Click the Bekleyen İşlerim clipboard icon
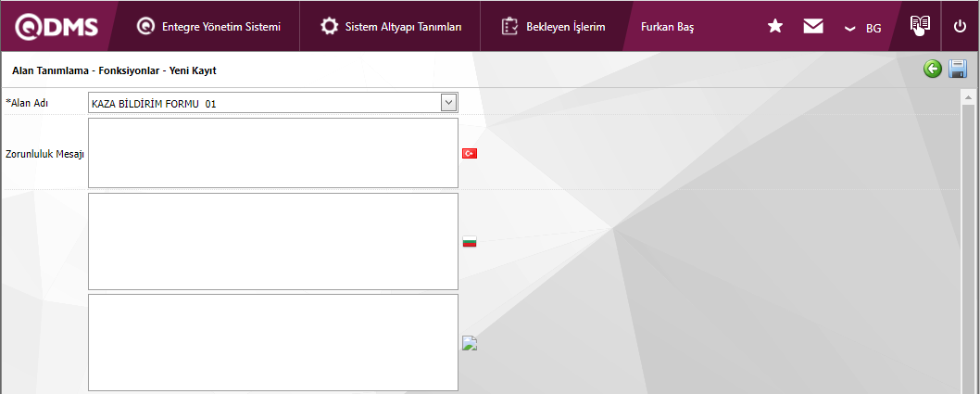The image size is (980, 394). point(510,27)
